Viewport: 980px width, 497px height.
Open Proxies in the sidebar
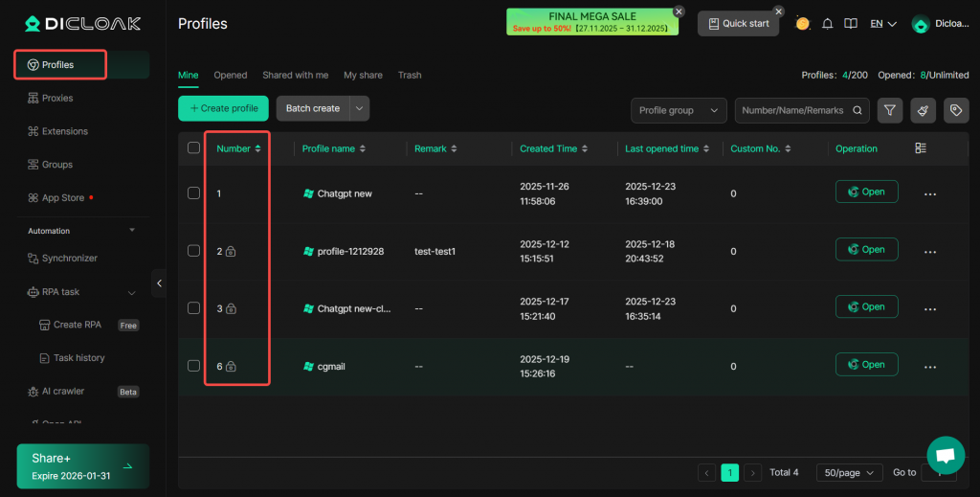57,98
